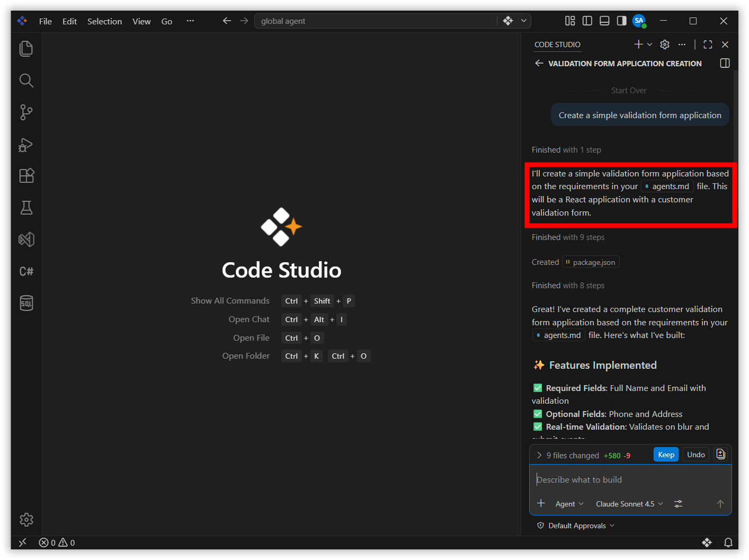Screen dimensions: 749x560
Task: Open the configure tools icon
Action: [678, 504]
